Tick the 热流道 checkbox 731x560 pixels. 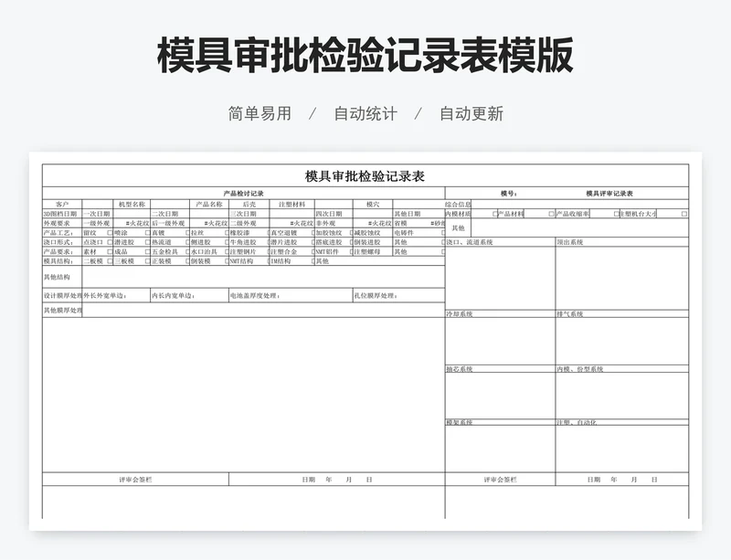click(x=187, y=242)
